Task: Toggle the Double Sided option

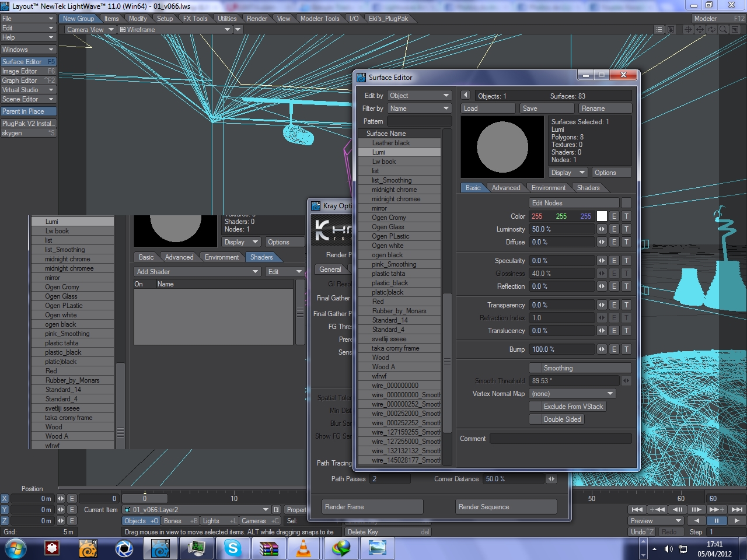Action: pyautogui.click(x=535, y=419)
